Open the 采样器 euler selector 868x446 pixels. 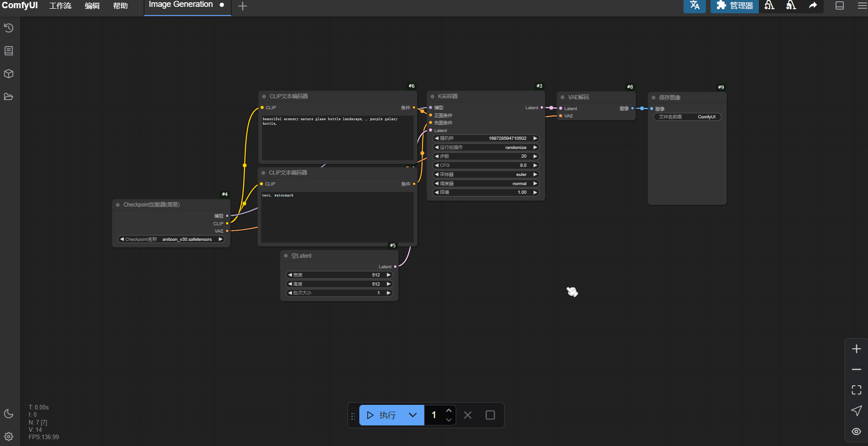click(485, 175)
